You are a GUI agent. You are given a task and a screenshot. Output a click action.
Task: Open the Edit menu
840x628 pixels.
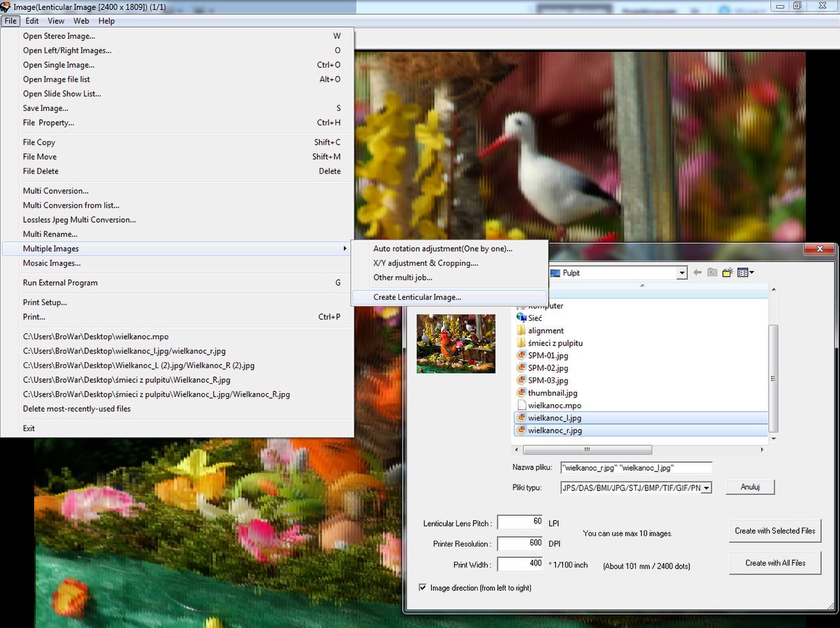coord(32,21)
